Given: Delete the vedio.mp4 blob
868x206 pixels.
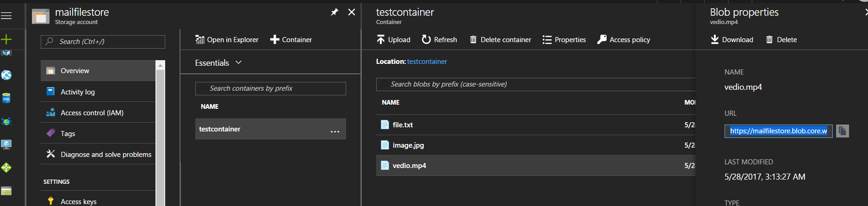Looking at the screenshot, I should point(781,40).
